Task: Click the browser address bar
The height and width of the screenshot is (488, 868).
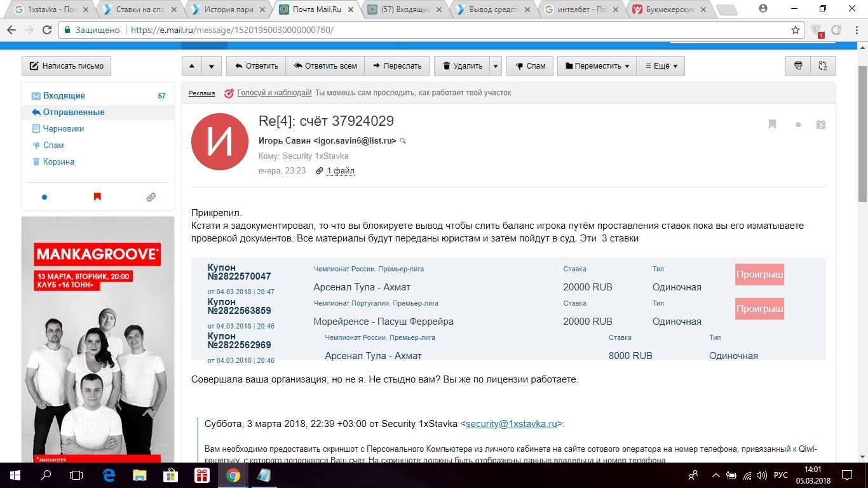Action: point(445,30)
